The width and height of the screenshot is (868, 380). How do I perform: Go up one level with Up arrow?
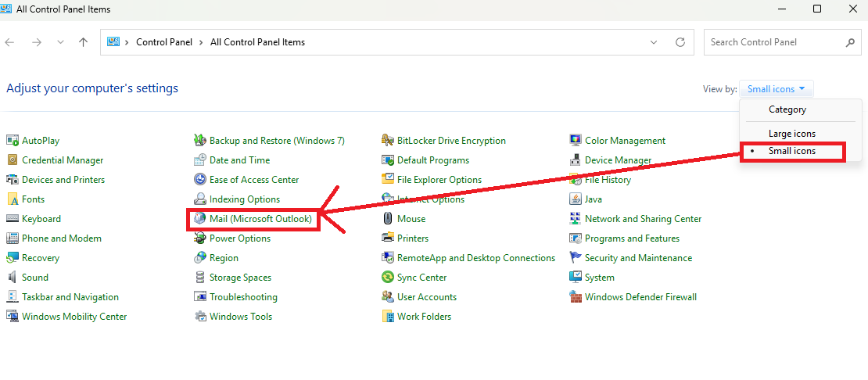pos(84,42)
